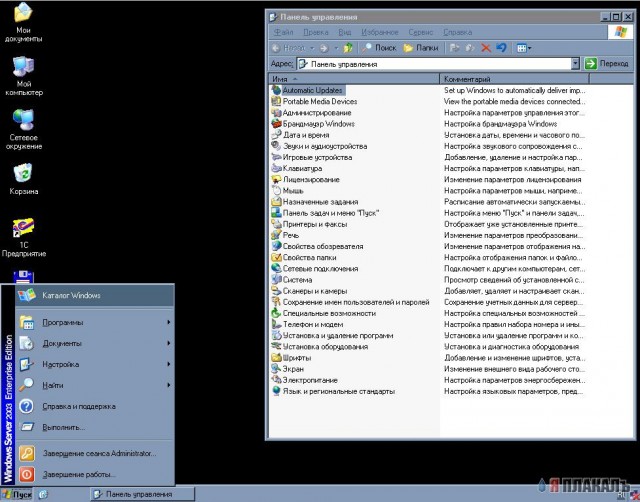Open the Справка menu

pyautogui.click(x=458, y=32)
